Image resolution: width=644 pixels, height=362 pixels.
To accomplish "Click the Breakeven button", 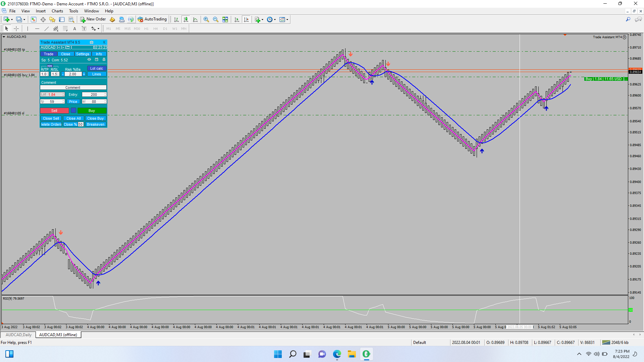I will pos(96,124).
